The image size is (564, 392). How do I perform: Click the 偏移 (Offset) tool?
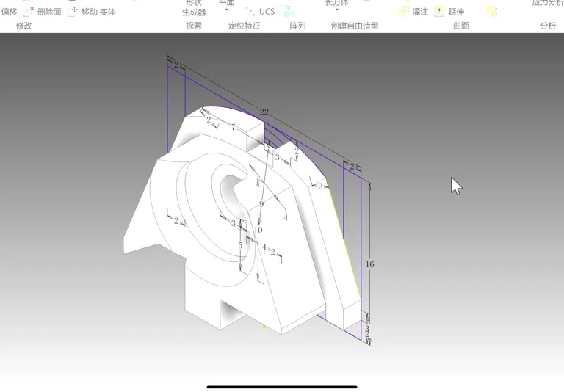[x=9, y=12]
